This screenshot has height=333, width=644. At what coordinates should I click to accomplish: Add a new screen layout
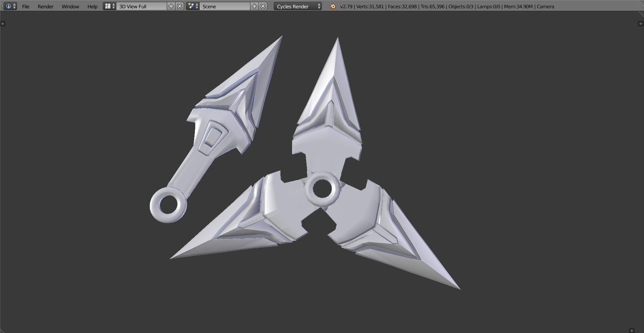click(171, 6)
